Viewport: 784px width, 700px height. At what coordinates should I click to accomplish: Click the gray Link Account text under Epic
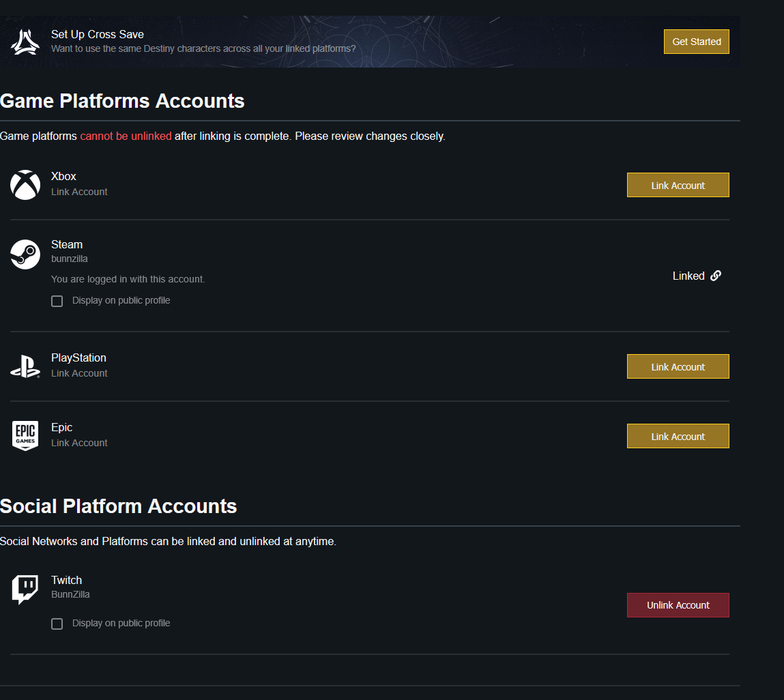click(x=79, y=443)
